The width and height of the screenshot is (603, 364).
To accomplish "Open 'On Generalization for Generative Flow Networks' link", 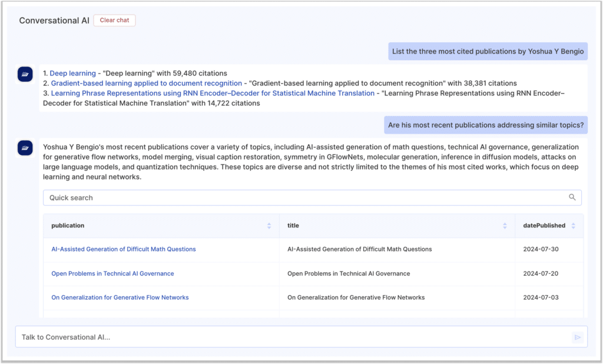I will coord(120,297).
